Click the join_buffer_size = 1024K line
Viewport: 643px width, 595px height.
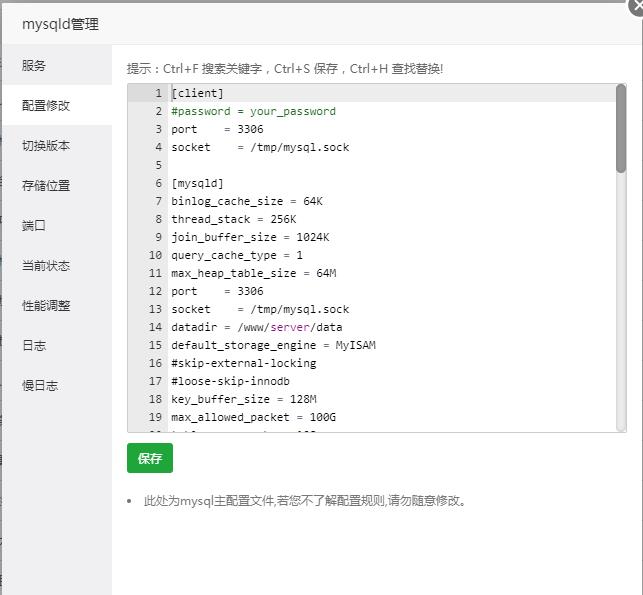250,237
